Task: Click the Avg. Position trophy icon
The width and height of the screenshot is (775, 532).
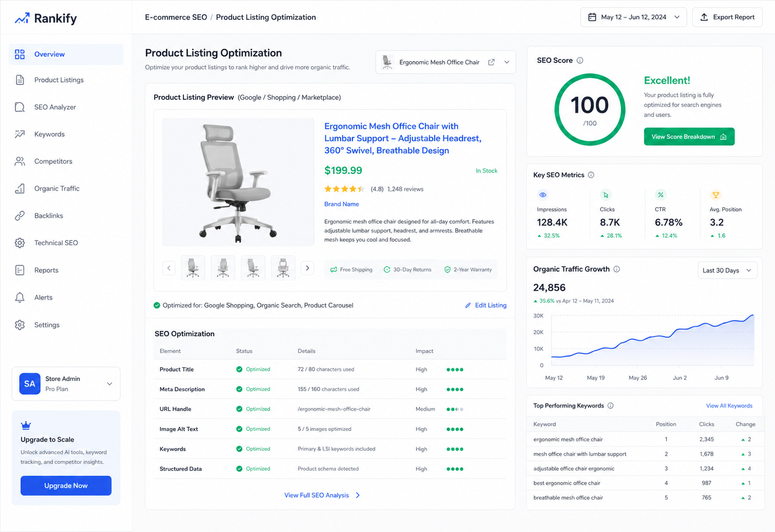Action: (x=716, y=195)
